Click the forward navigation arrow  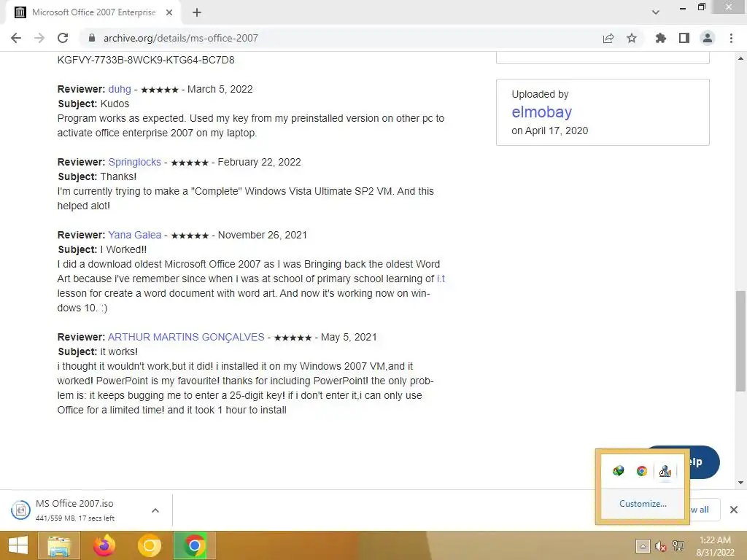[39, 38]
